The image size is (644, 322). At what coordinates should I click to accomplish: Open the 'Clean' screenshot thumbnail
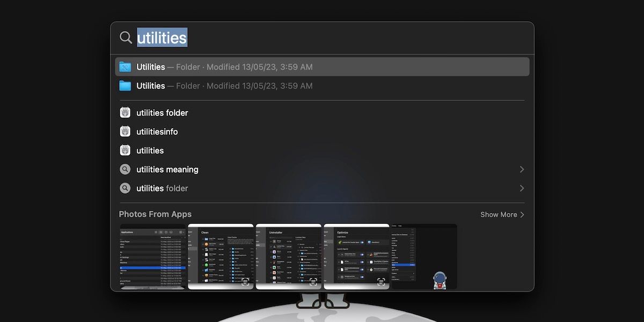pyautogui.click(x=221, y=256)
